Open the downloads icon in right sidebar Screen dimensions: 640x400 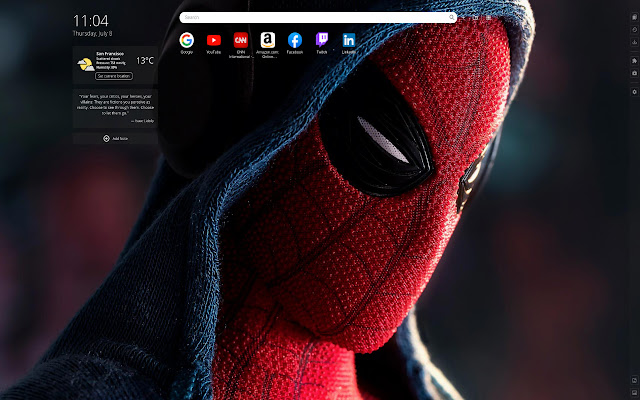[x=634, y=42]
